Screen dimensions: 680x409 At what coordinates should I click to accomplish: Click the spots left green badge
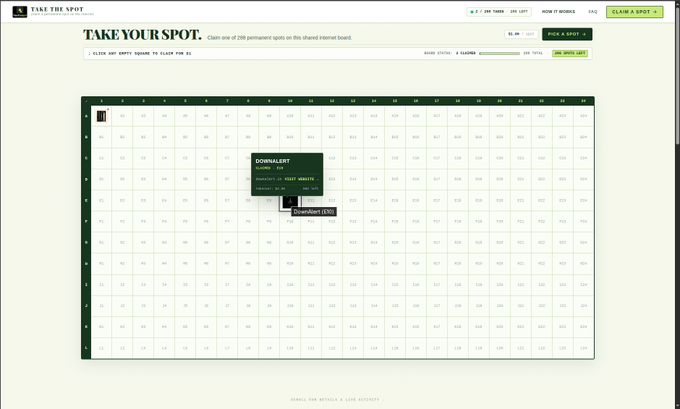570,53
